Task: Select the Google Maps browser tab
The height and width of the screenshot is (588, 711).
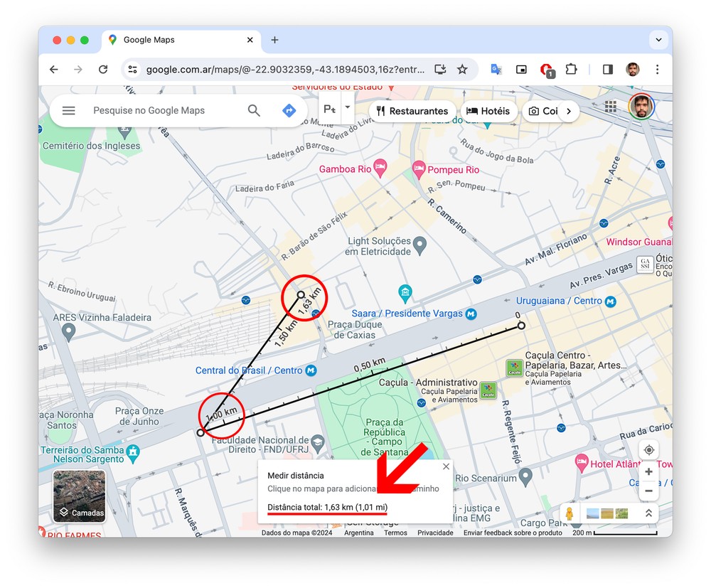Action: [178, 40]
